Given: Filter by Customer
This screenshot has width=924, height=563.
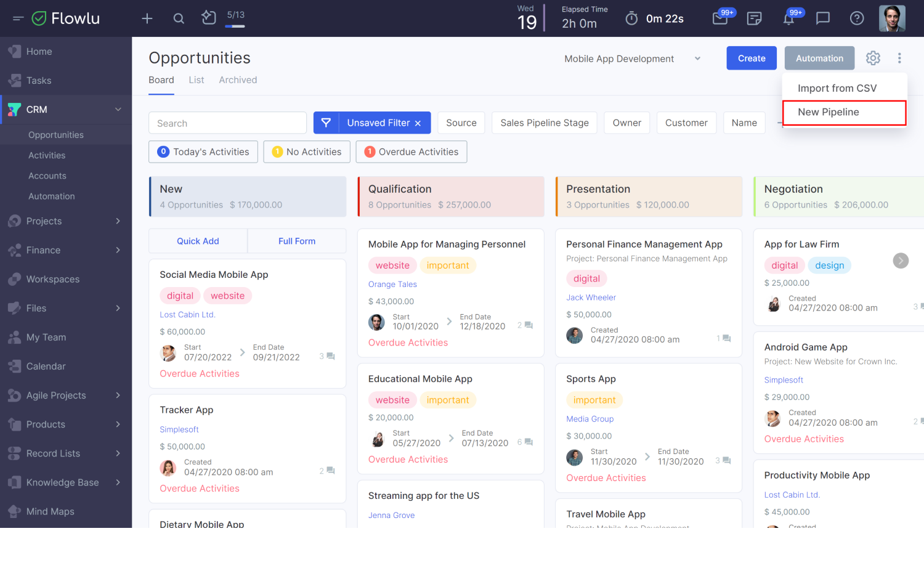Looking at the screenshot, I should pos(686,123).
